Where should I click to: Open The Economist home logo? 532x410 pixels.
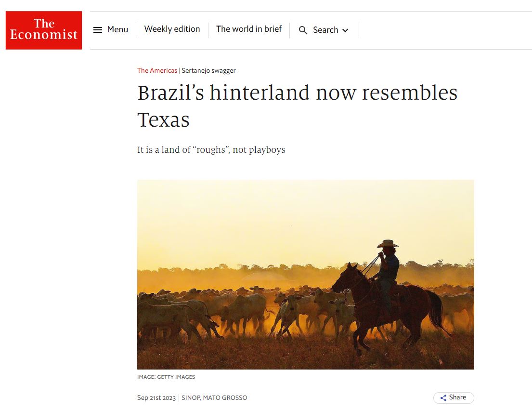(44, 30)
